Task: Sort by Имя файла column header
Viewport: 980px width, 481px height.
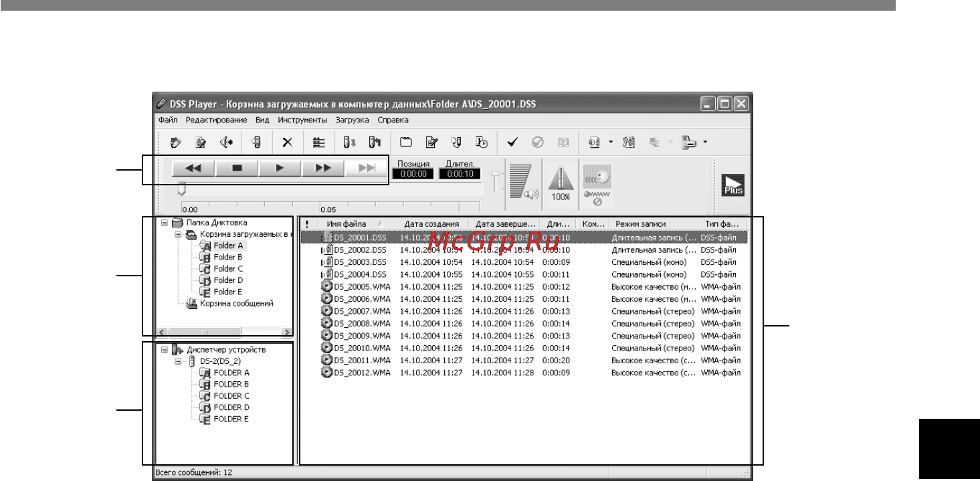Action: click(x=355, y=223)
